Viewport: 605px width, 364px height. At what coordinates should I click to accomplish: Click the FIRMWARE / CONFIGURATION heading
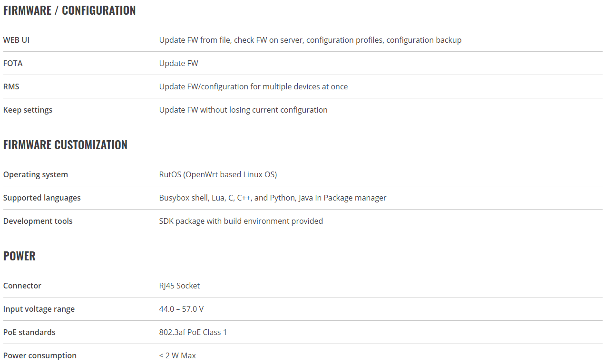[x=69, y=10]
